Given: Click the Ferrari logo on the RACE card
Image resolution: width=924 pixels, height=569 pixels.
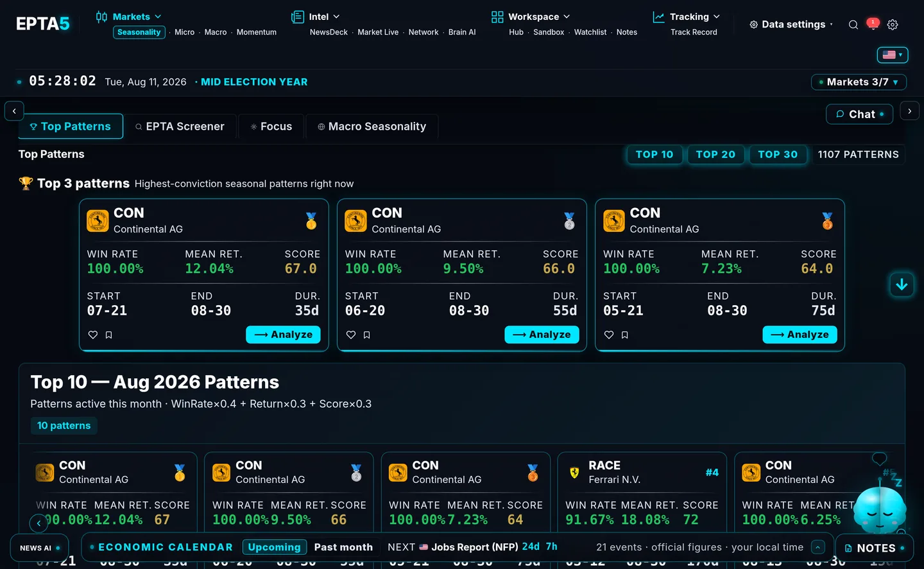Looking at the screenshot, I should point(574,473).
